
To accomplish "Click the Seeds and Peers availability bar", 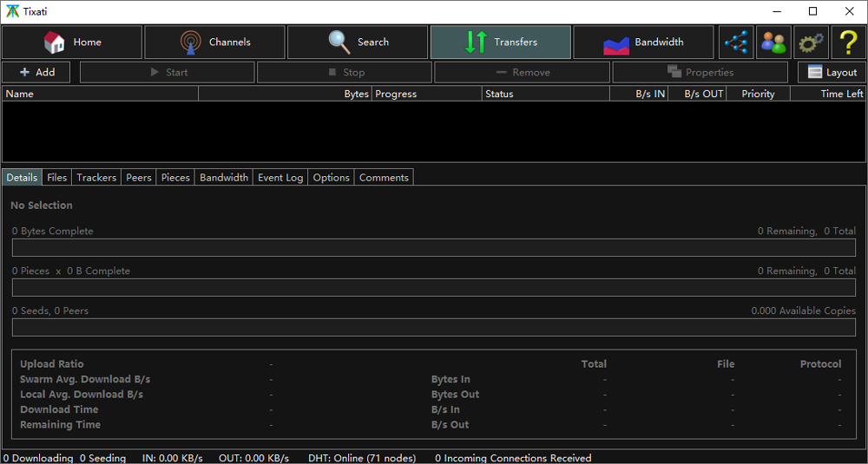I will (434, 327).
